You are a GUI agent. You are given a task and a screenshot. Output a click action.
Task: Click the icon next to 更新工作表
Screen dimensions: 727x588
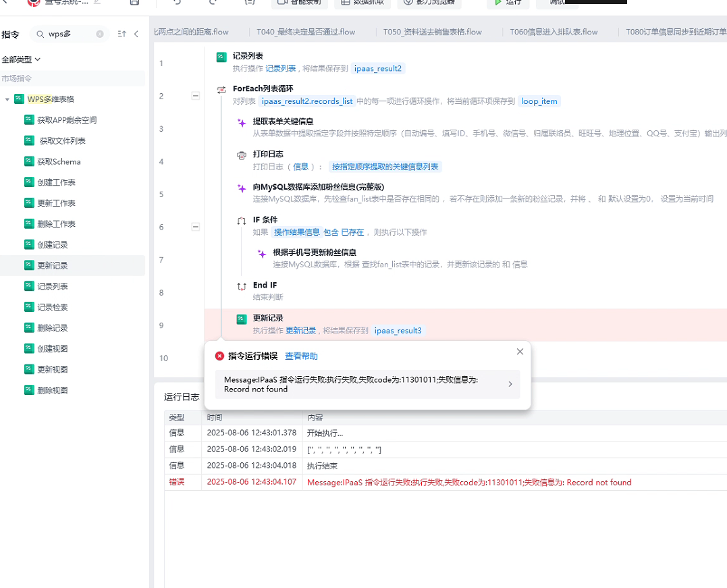[29, 203]
